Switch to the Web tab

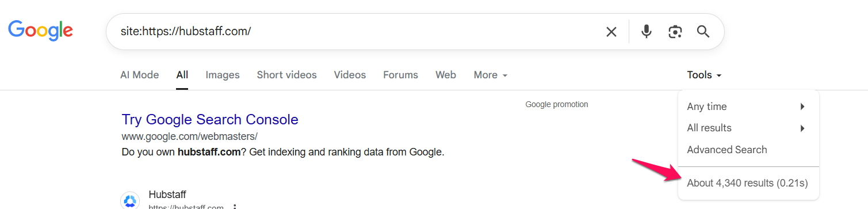click(x=446, y=75)
